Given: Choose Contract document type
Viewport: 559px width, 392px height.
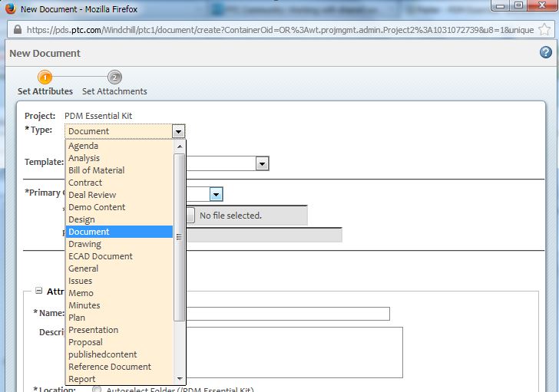Looking at the screenshot, I should tap(119, 183).
